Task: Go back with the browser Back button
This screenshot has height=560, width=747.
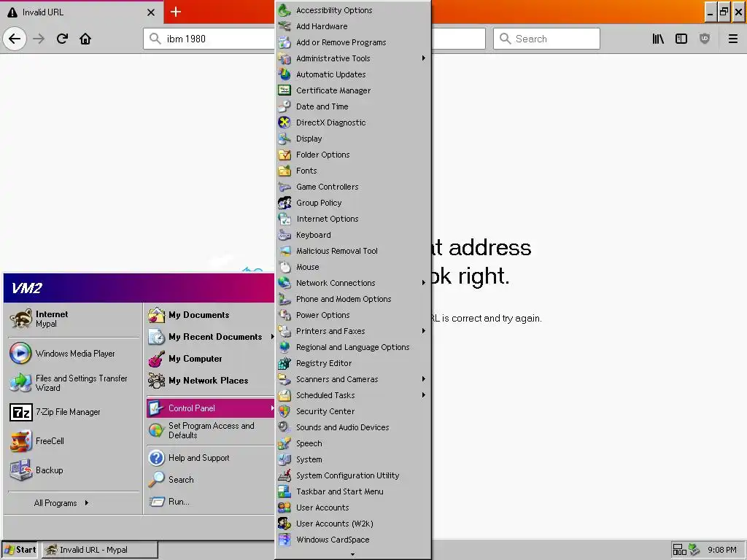Action: [x=15, y=39]
